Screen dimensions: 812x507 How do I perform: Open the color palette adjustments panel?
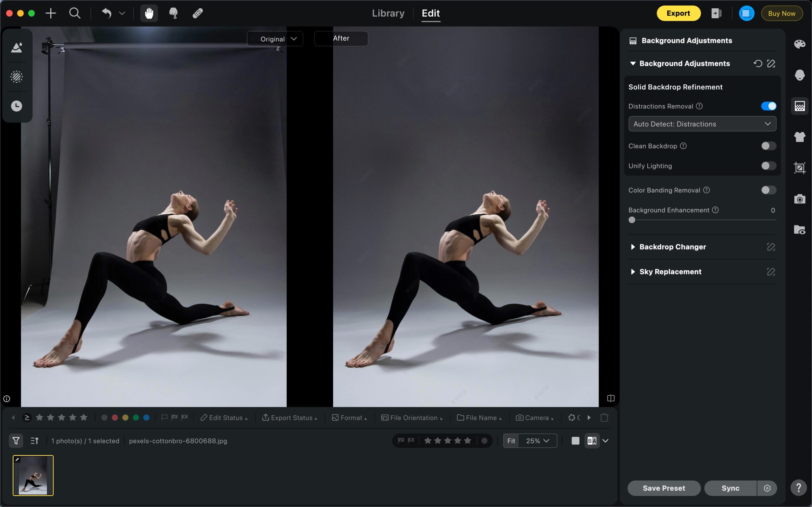click(x=799, y=44)
